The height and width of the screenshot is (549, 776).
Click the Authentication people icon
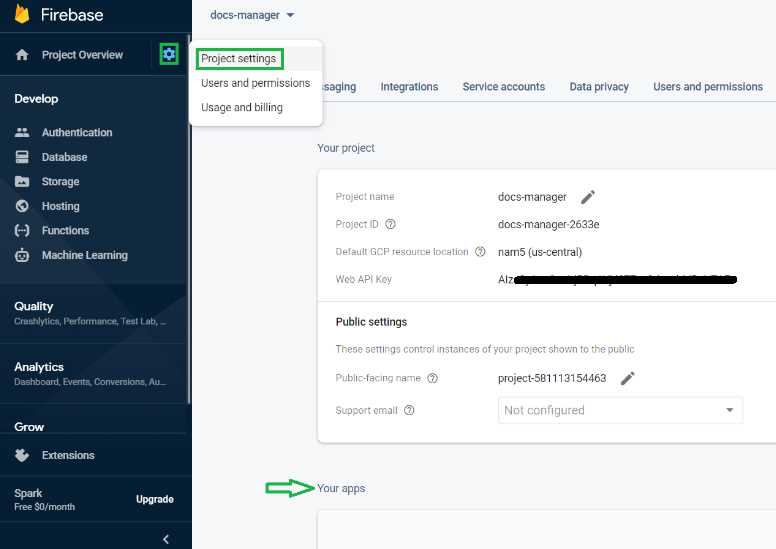pos(22,132)
